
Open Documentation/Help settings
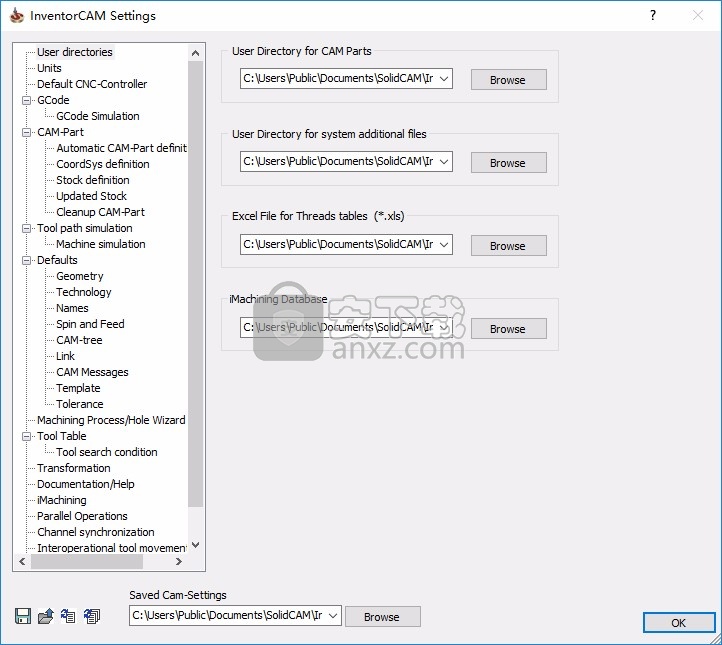(x=86, y=484)
